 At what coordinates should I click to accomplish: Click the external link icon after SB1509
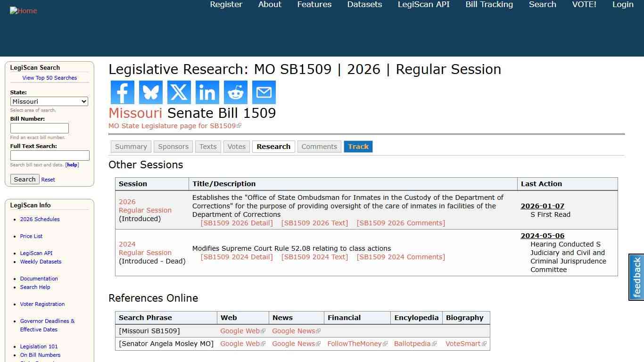[239, 125]
